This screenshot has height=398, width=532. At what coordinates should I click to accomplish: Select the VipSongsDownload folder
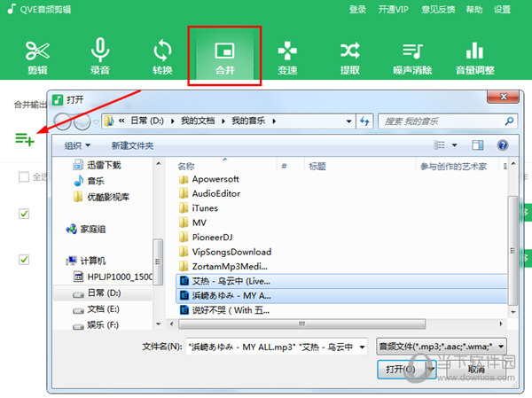(x=225, y=252)
